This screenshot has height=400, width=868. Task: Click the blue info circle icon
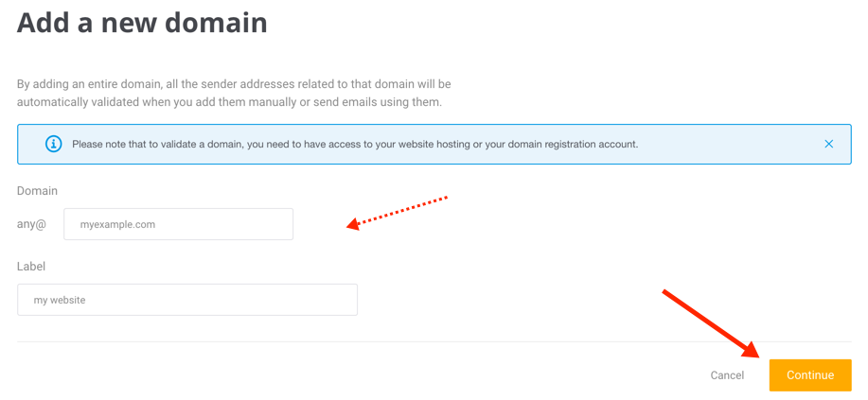53,145
